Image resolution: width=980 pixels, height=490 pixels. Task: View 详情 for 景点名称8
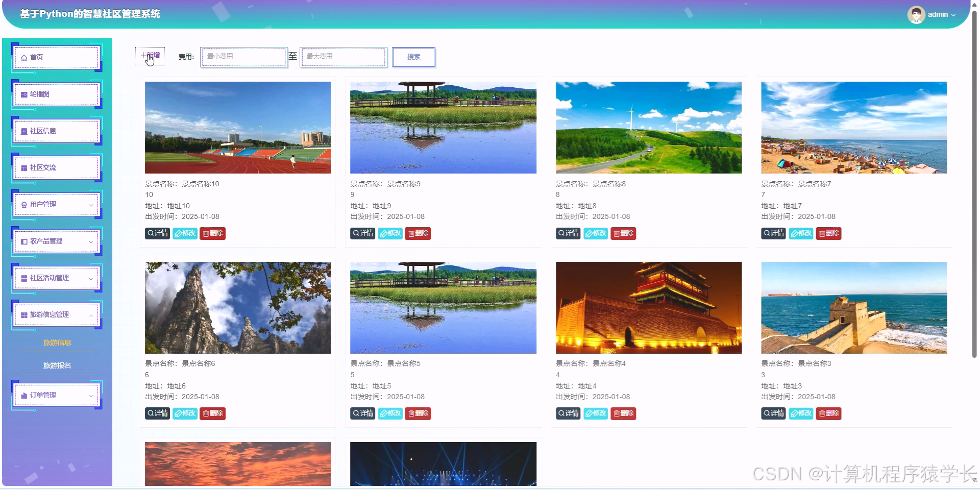[x=568, y=233]
